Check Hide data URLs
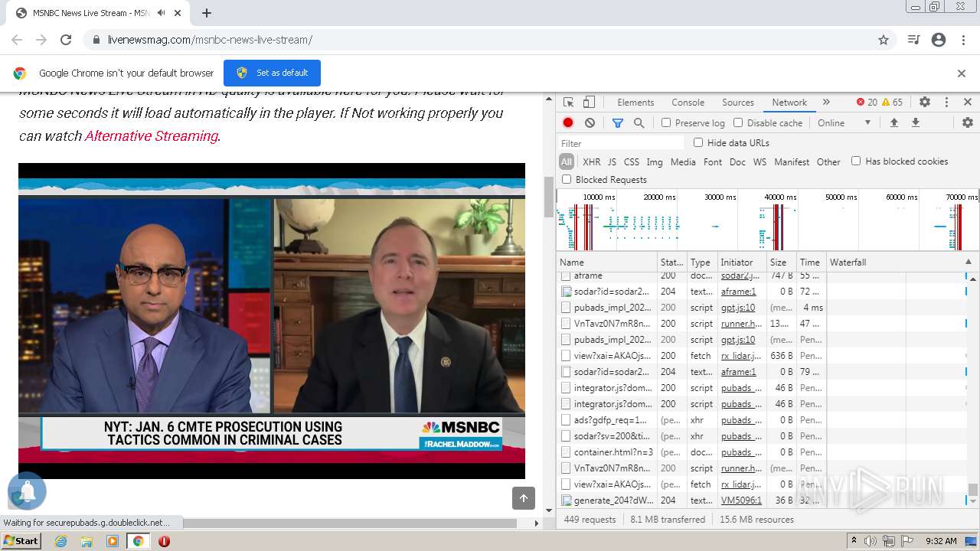The height and width of the screenshot is (551, 980). (698, 142)
